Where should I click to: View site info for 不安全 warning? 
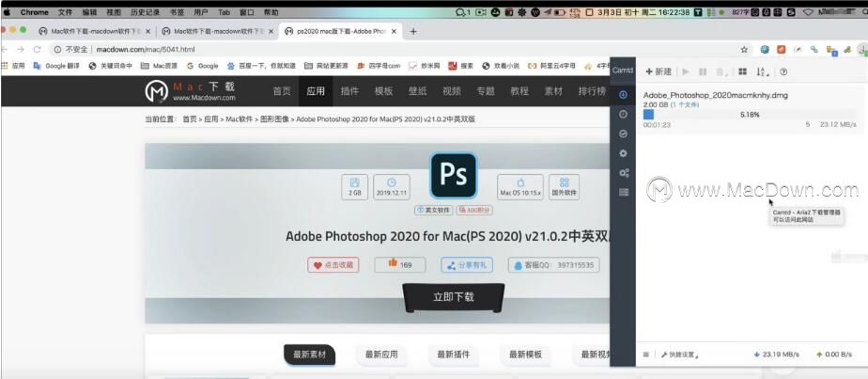70,49
